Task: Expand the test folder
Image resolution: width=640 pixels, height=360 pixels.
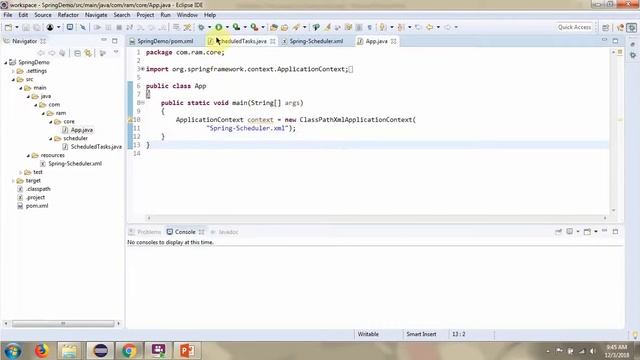Action: [x=20, y=172]
